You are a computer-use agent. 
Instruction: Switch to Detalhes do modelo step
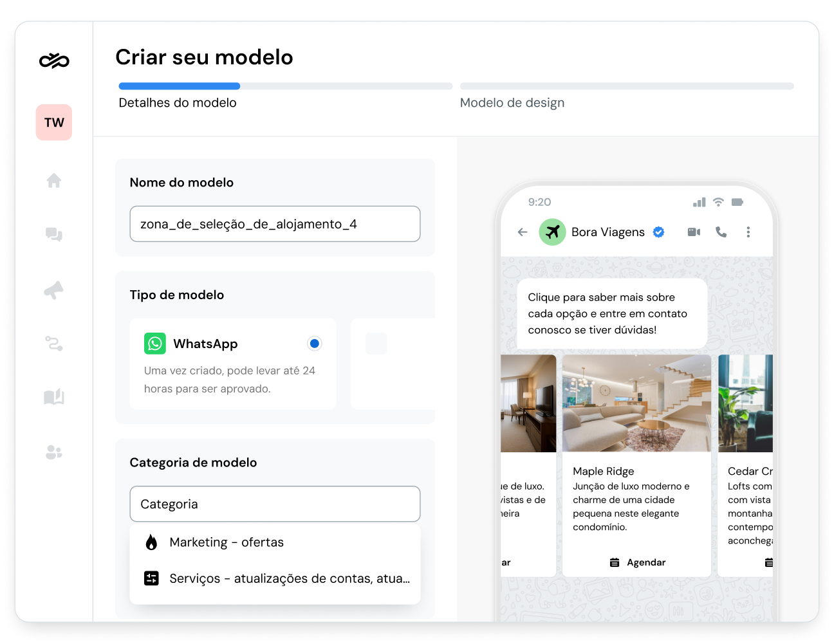(178, 103)
